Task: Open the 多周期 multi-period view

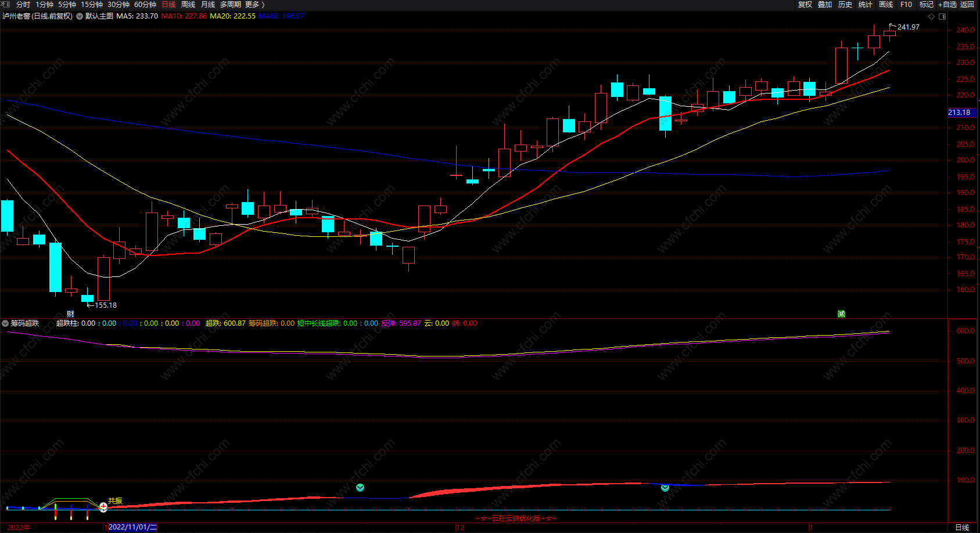Action: click(x=231, y=5)
